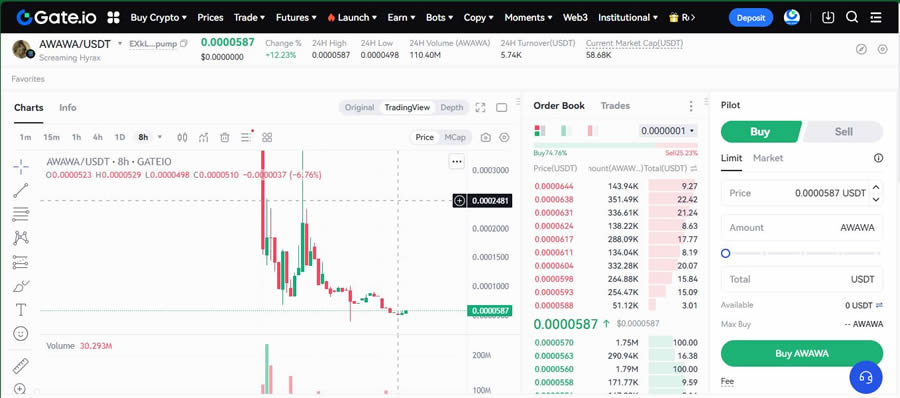
Task: Choose the text annotation tool
Action: [x=21, y=310]
